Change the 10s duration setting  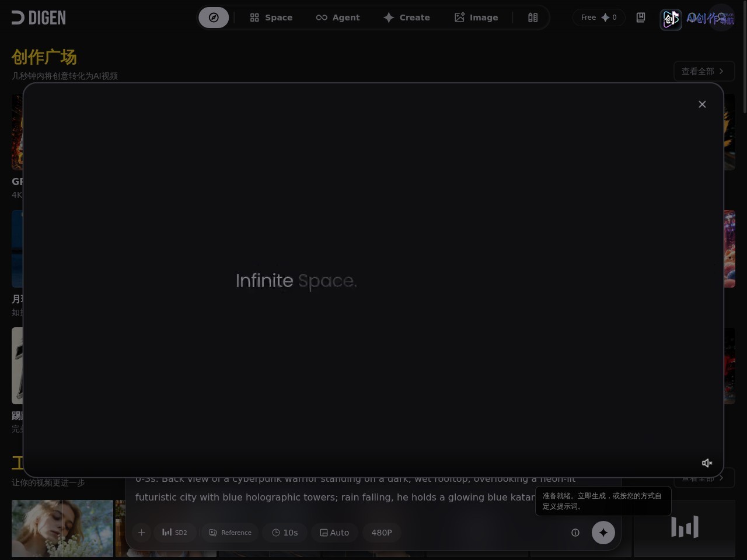[x=285, y=533]
